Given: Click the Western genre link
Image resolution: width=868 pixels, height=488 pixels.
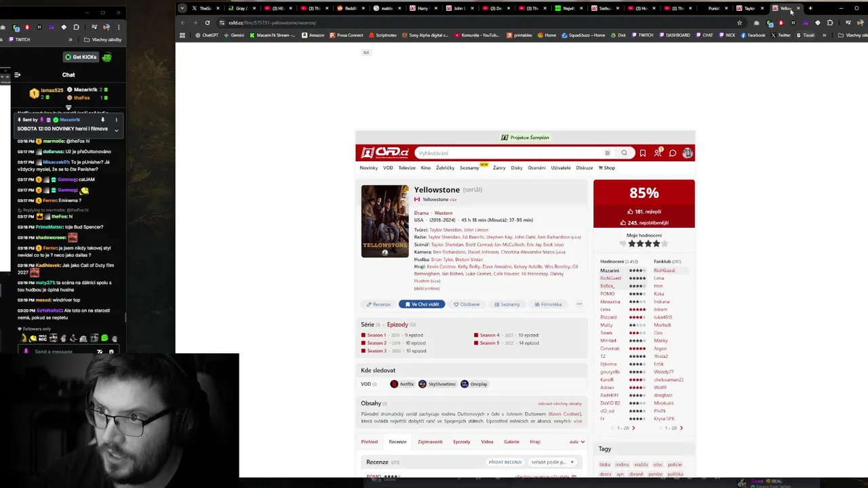Looking at the screenshot, I should (443, 213).
